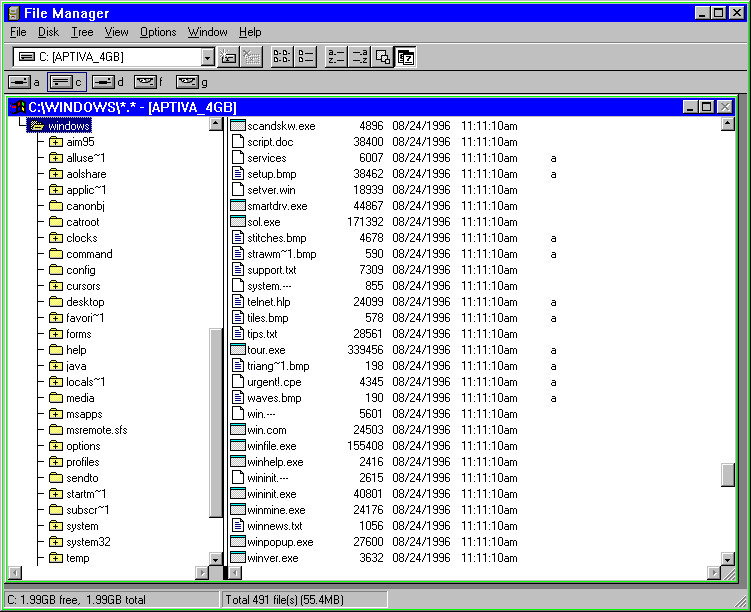The image size is (751, 612).
Task: Open the Disk menu
Action: point(48,32)
